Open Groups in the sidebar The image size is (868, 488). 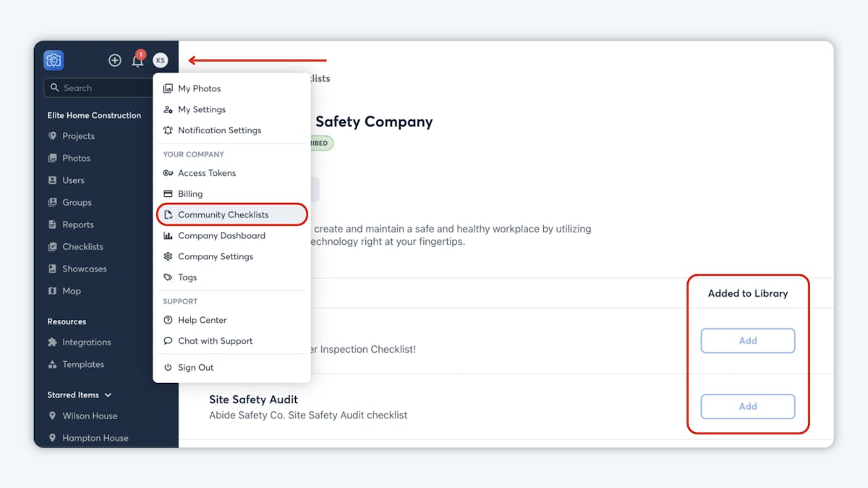click(x=77, y=203)
